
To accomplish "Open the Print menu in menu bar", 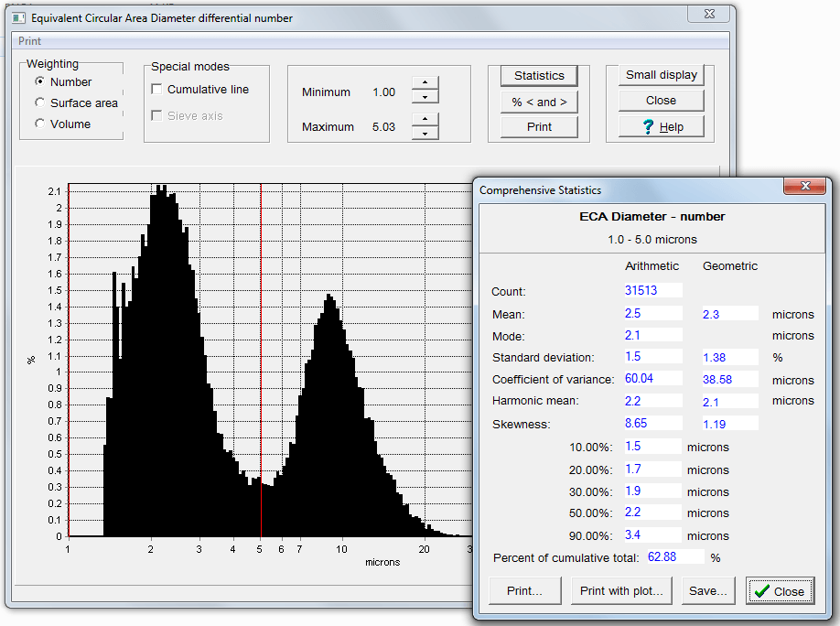I will pyautogui.click(x=29, y=41).
